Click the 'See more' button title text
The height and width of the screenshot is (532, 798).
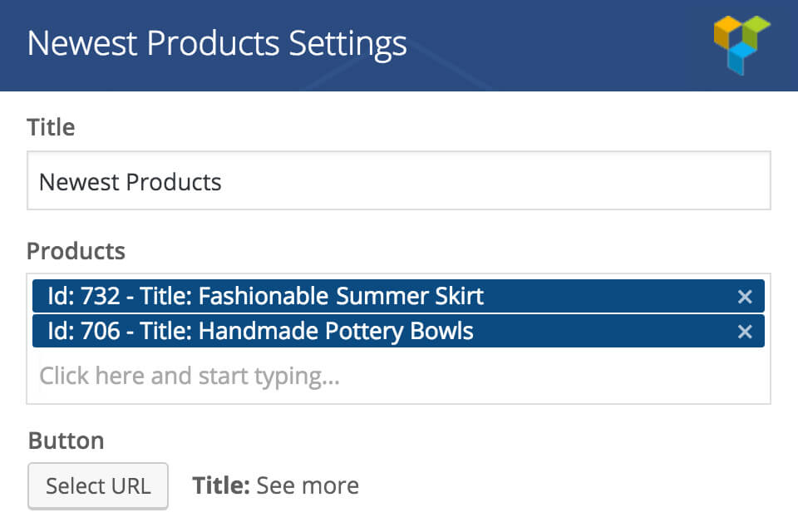click(308, 485)
